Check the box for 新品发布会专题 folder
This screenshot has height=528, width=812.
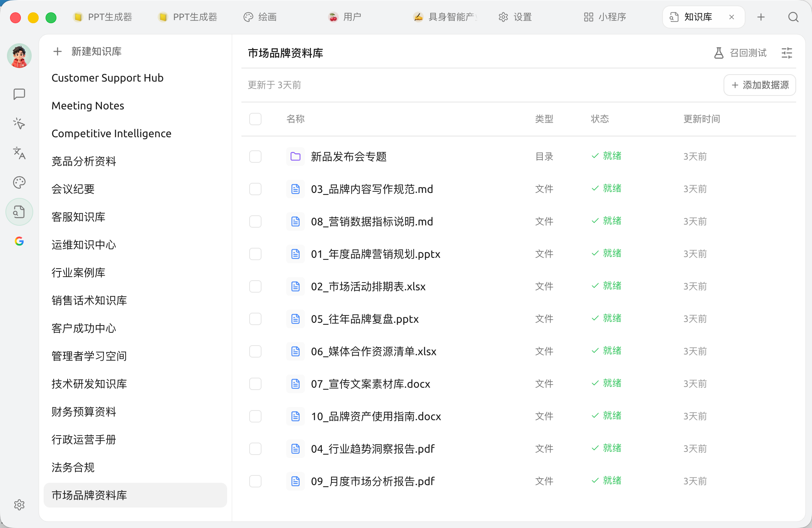click(x=255, y=157)
